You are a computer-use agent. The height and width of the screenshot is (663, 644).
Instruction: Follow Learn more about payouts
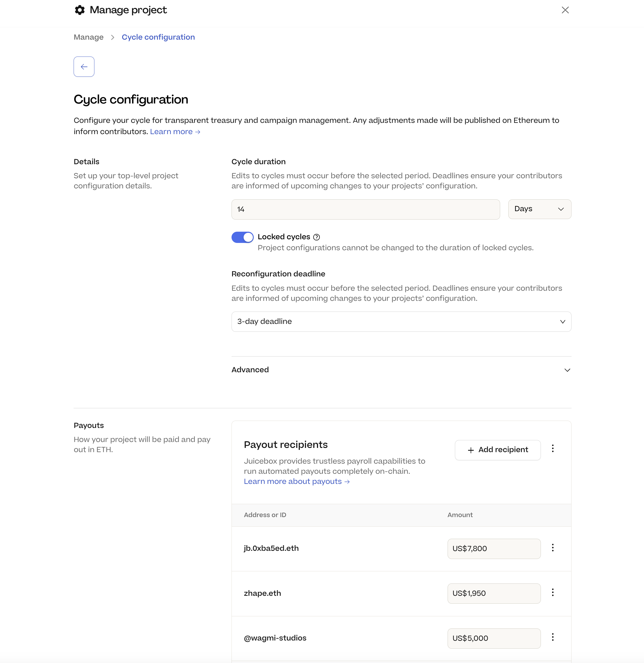[297, 481]
